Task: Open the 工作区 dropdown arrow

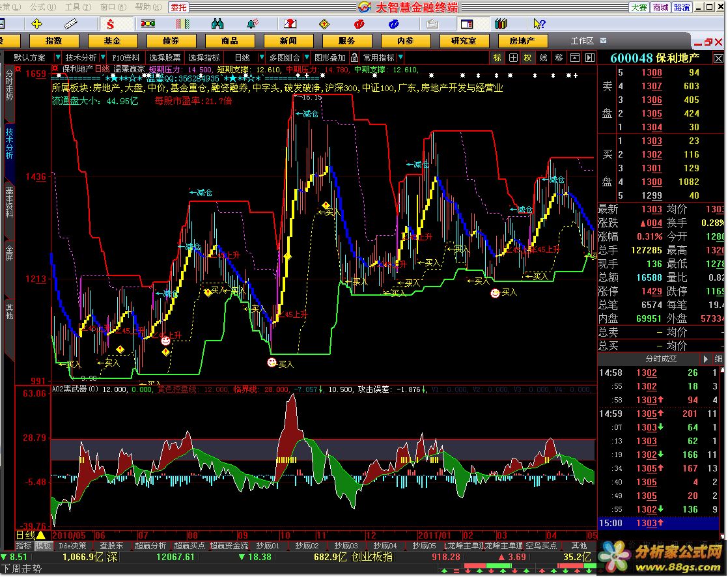Action: (603, 40)
